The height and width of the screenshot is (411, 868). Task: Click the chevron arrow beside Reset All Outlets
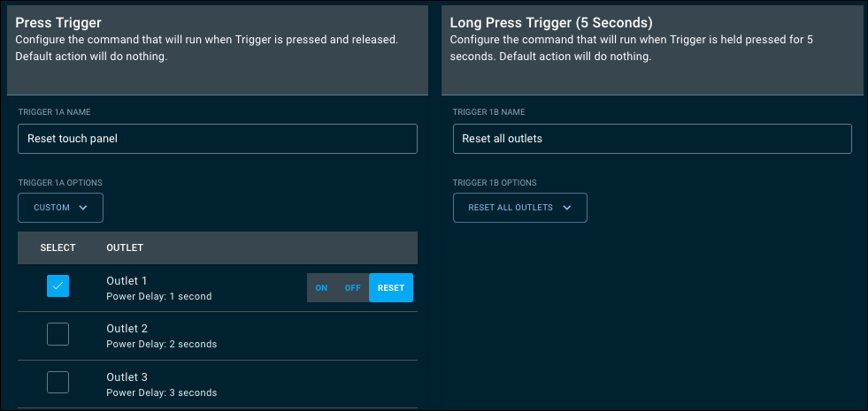tap(567, 208)
